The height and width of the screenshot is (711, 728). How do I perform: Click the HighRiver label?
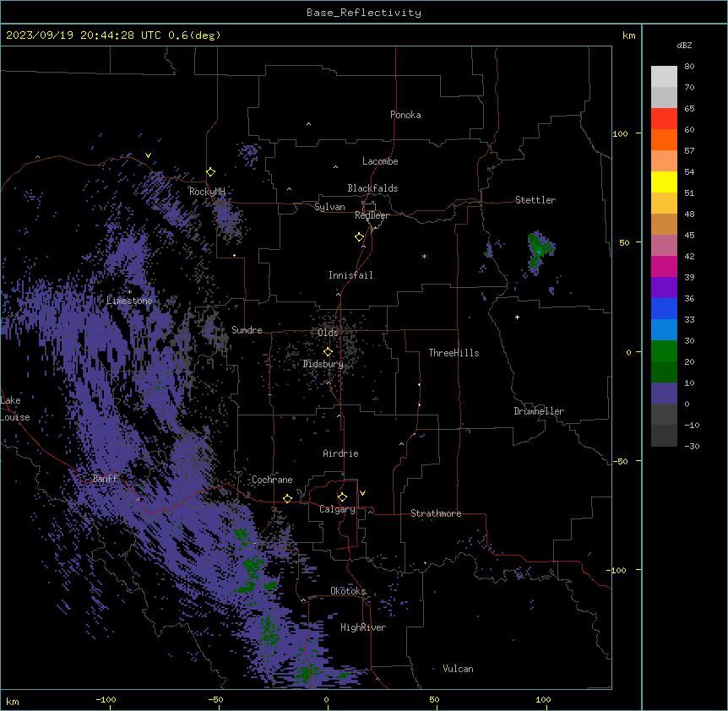[363, 627]
